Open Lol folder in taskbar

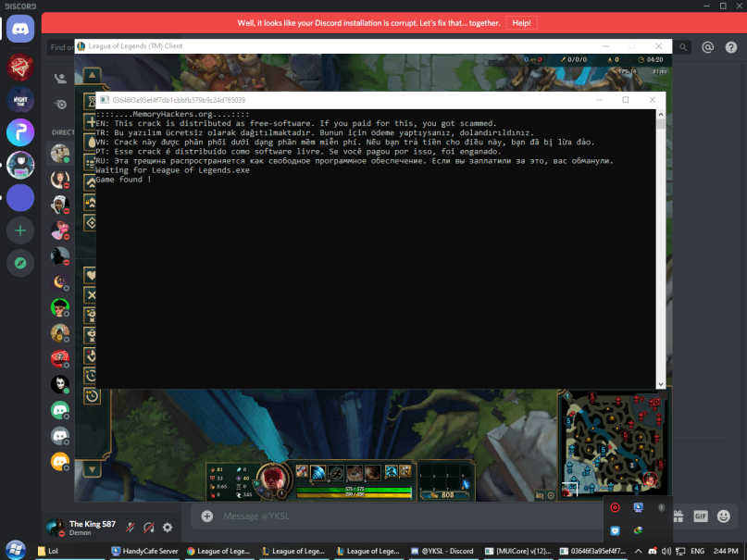pyautogui.click(x=70, y=551)
